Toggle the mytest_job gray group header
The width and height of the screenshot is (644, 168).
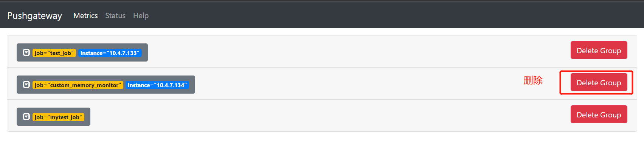point(87,117)
